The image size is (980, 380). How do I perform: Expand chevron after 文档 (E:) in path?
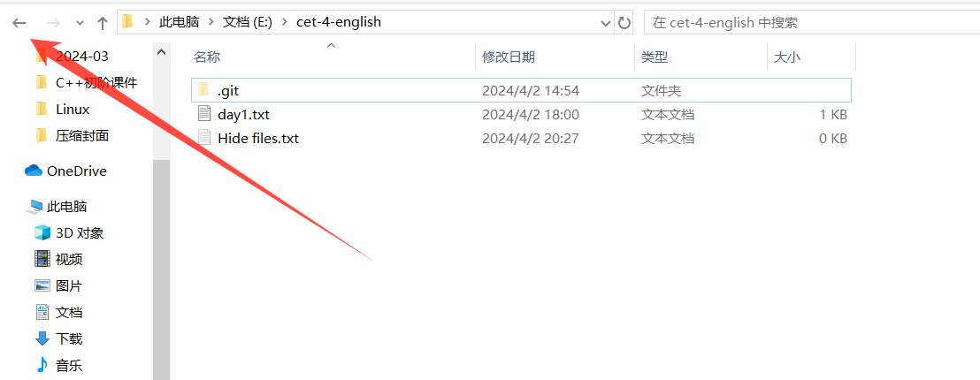tap(285, 22)
